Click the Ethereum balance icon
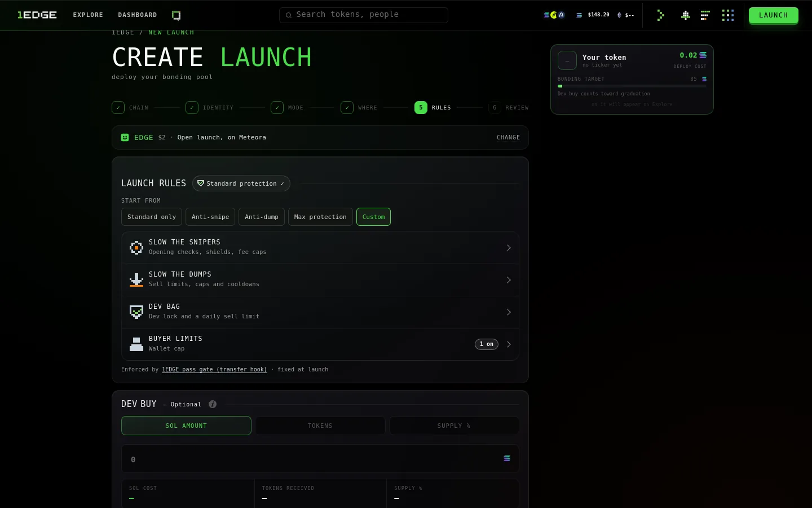Image resolution: width=812 pixels, height=508 pixels. [x=619, y=15]
